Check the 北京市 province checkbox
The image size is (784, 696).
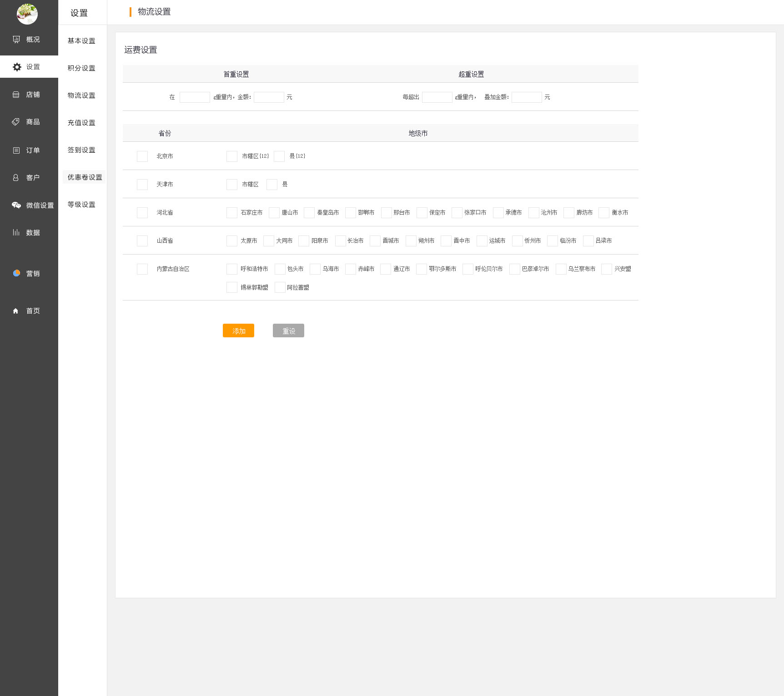click(142, 156)
